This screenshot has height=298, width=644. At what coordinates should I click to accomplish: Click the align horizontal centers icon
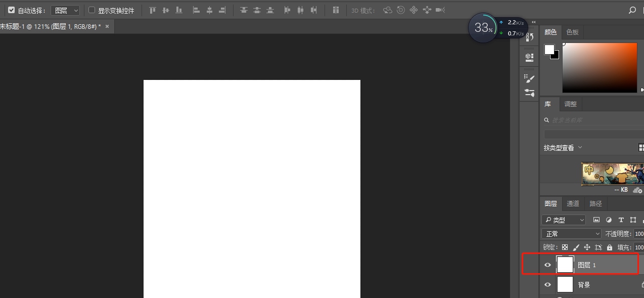pos(209,10)
